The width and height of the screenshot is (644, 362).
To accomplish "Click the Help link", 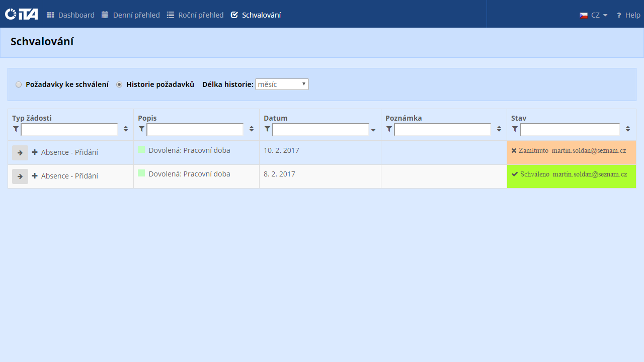I will coord(628,15).
